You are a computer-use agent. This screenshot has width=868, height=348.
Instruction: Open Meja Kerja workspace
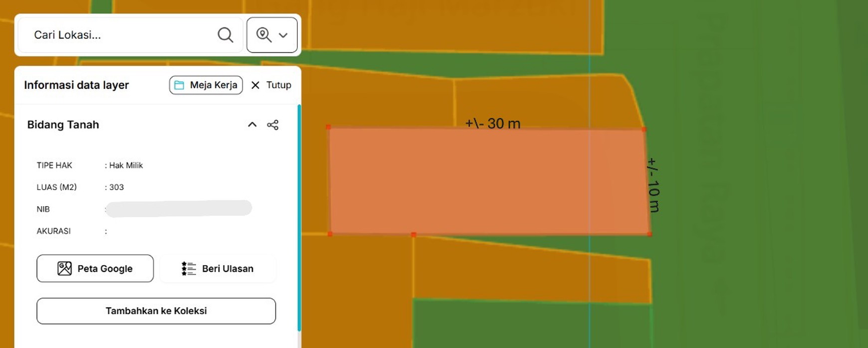(x=206, y=85)
